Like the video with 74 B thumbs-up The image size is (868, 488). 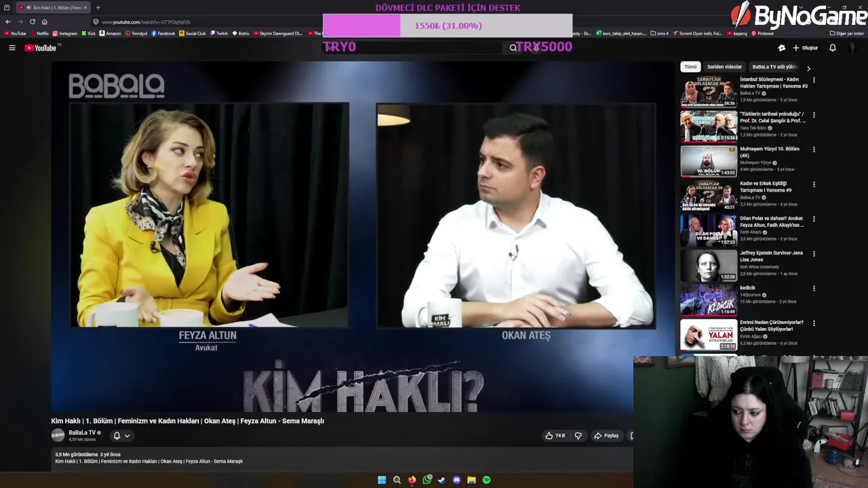click(555, 436)
